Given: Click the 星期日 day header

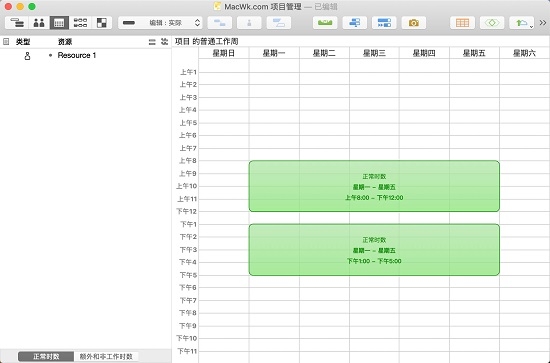Looking at the screenshot, I should click(x=224, y=53).
